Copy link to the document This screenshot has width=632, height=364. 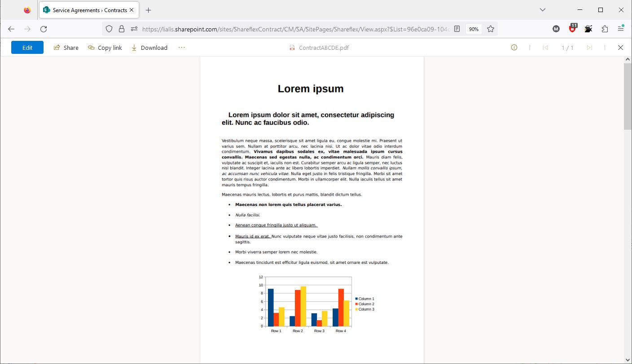105,48
